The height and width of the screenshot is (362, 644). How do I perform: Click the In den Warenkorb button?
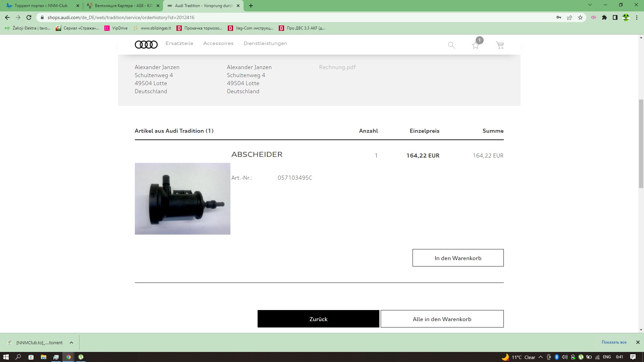pyautogui.click(x=458, y=258)
